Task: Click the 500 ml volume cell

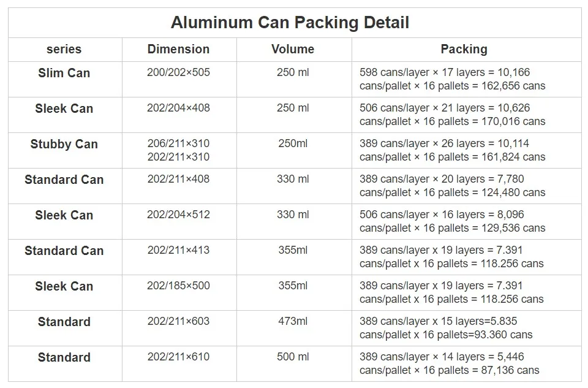Action: click(x=293, y=357)
